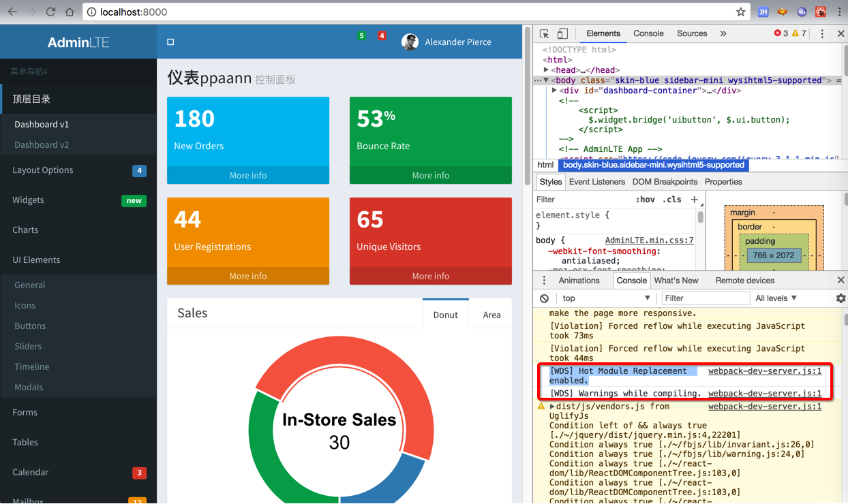Toggle the .cls class editor
848x504 pixels.
672,200
